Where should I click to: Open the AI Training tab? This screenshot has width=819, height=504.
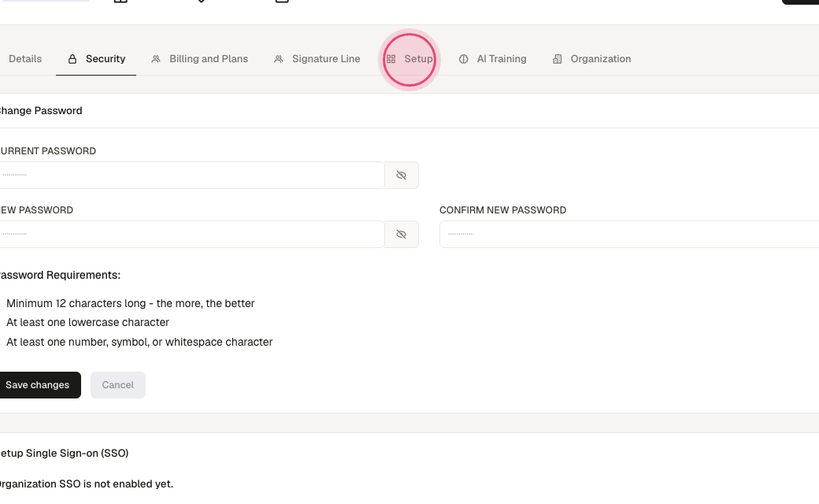coord(492,59)
